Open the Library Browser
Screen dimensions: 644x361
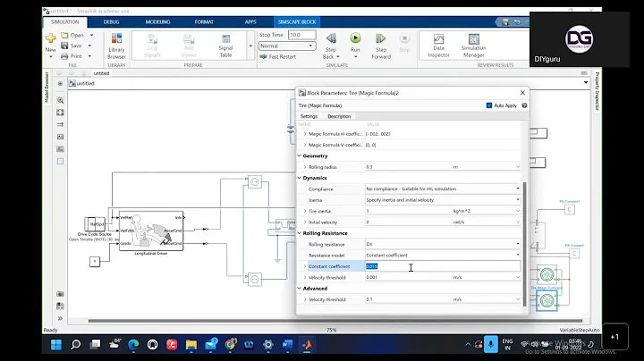[x=116, y=46]
